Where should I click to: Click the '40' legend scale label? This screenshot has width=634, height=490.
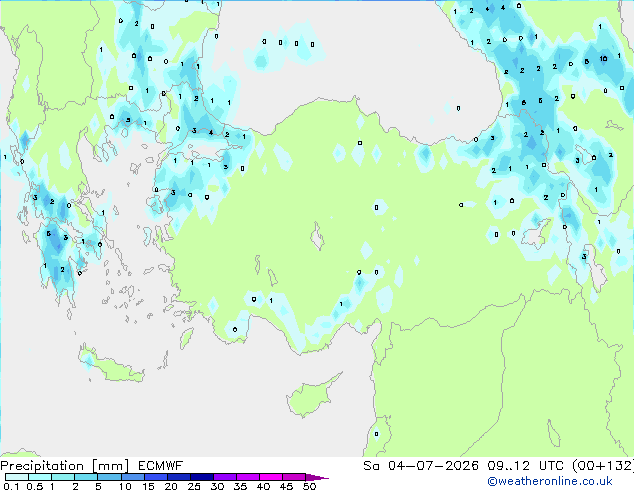click(263, 486)
